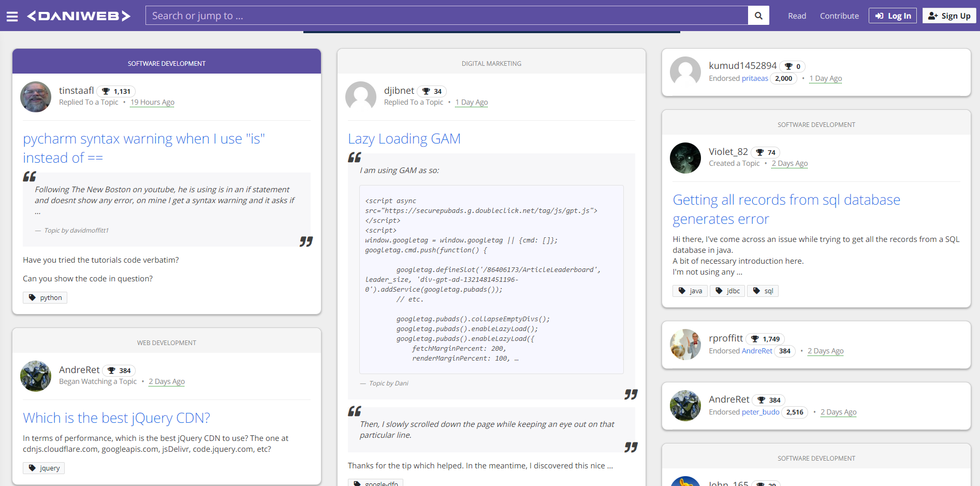The width and height of the screenshot is (980, 486).
Task: Click the Sign Up button
Action: coord(949,16)
